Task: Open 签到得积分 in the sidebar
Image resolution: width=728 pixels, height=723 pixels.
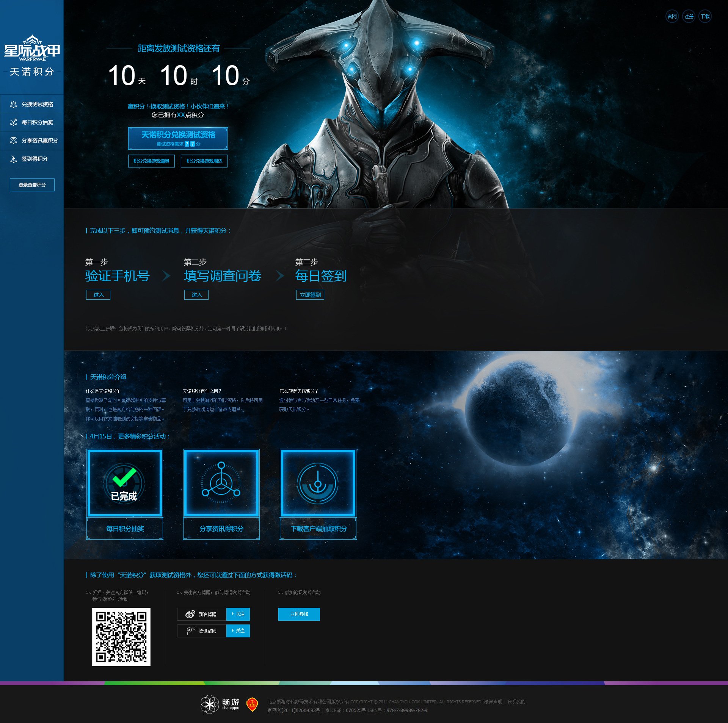Action: pos(32,159)
